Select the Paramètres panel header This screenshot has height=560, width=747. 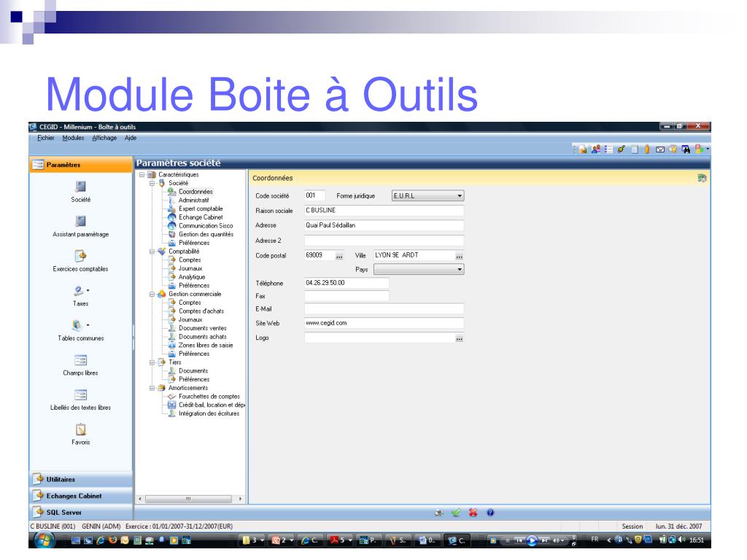[81, 165]
